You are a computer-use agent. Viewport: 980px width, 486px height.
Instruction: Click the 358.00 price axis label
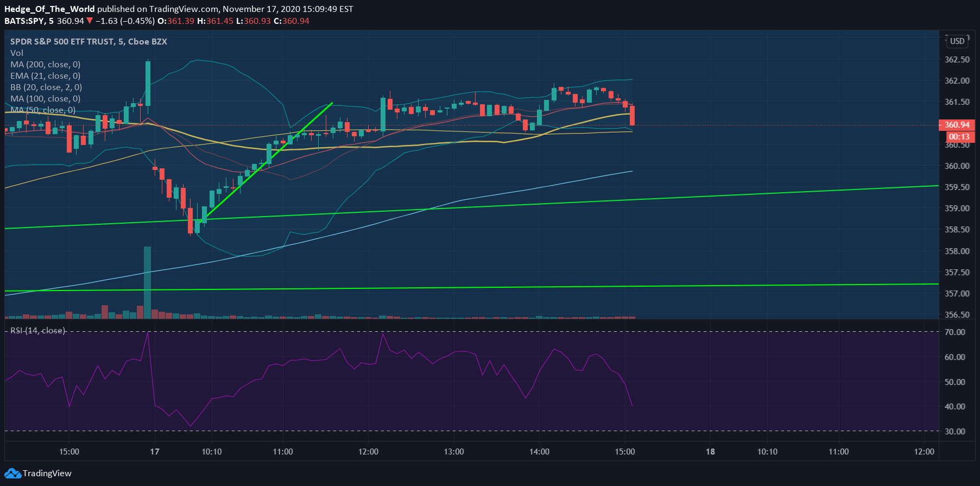click(x=957, y=251)
